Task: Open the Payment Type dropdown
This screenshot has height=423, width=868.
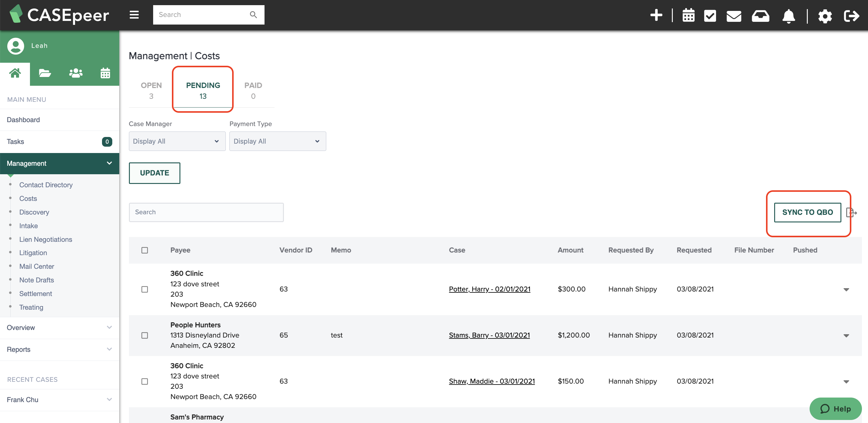Action: tap(277, 141)
